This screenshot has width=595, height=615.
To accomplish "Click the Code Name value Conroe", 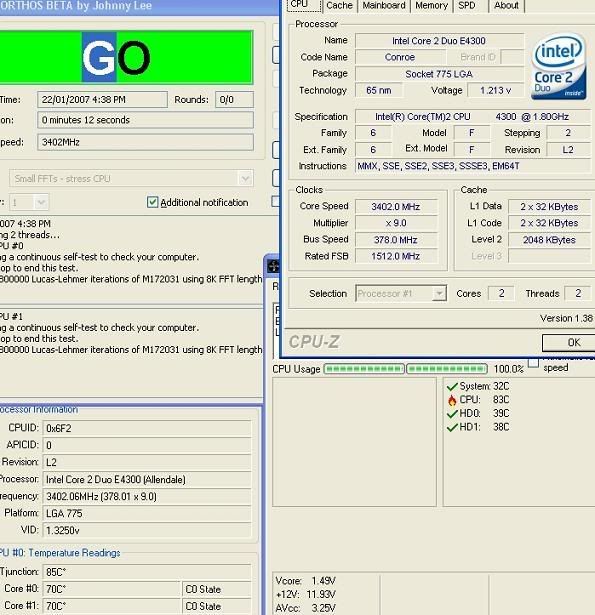I will click(400, 57).
